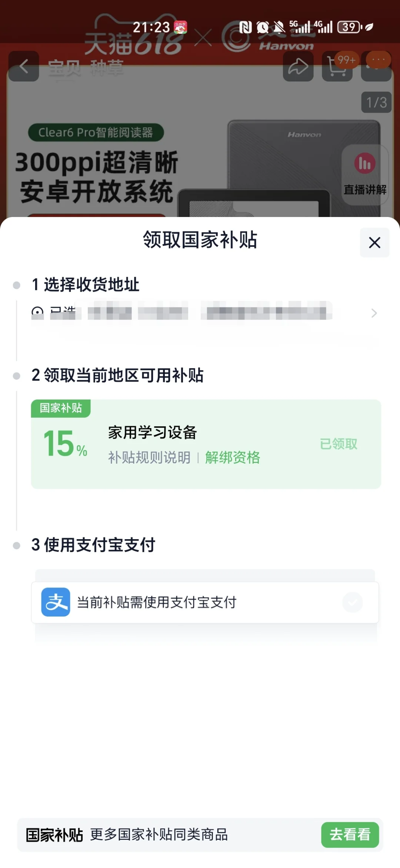The width and height of the screenshot is (400, 868).
Task: Close the 领取国家补贴 panel
Action: (x=375, y=243)
